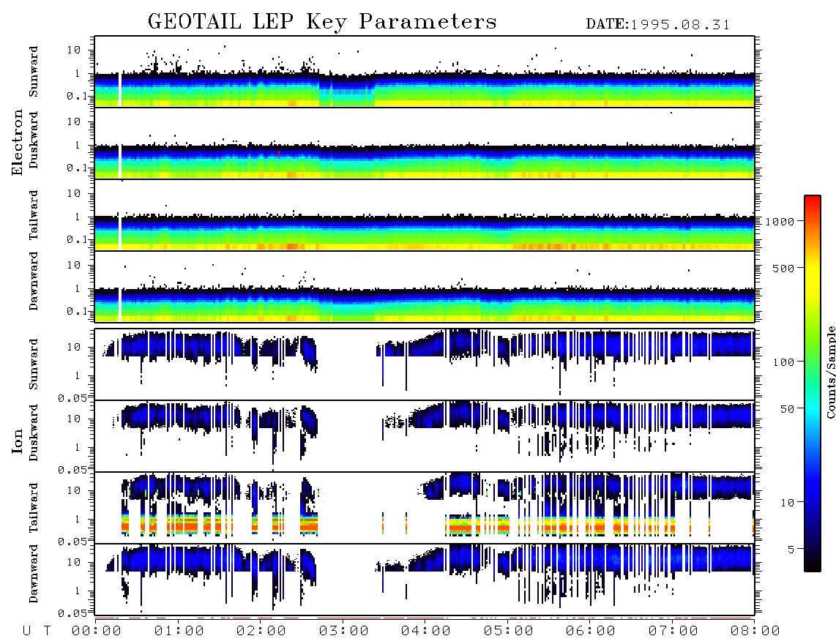
Task: Click the 'Counts/Sample' colorbar title
Action: 830,372
